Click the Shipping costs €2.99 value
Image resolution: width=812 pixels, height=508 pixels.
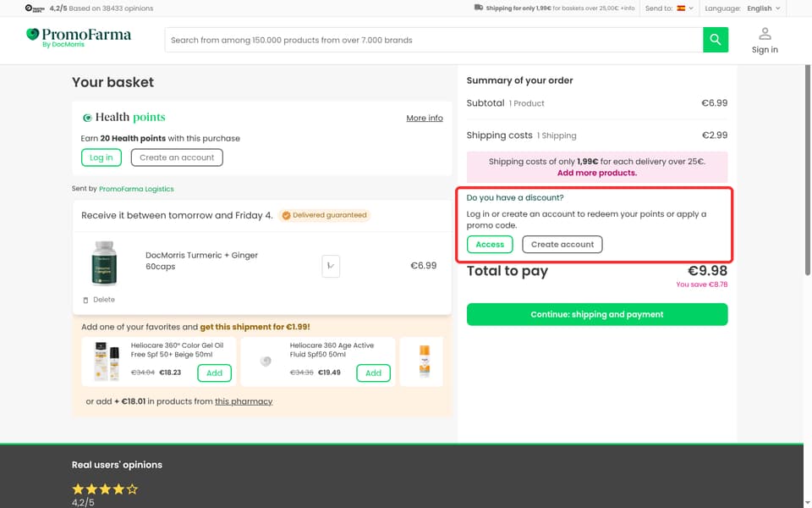[714, 135]
